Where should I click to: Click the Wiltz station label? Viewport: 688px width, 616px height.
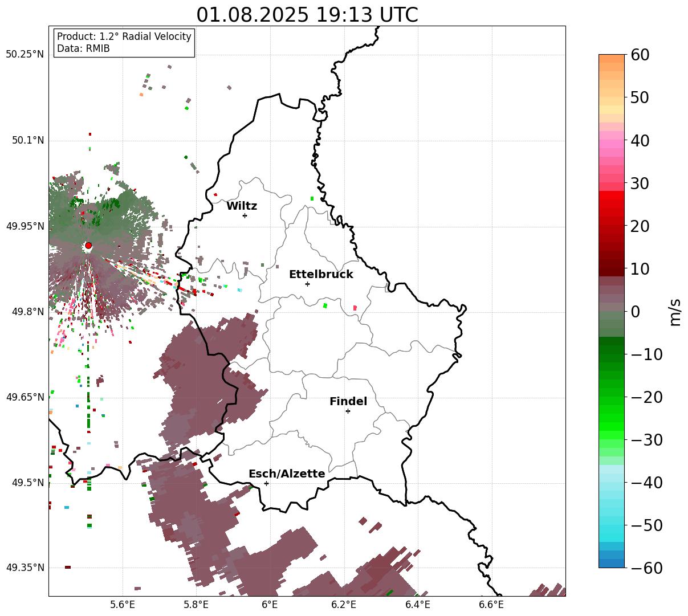click(x=242, y=206)
